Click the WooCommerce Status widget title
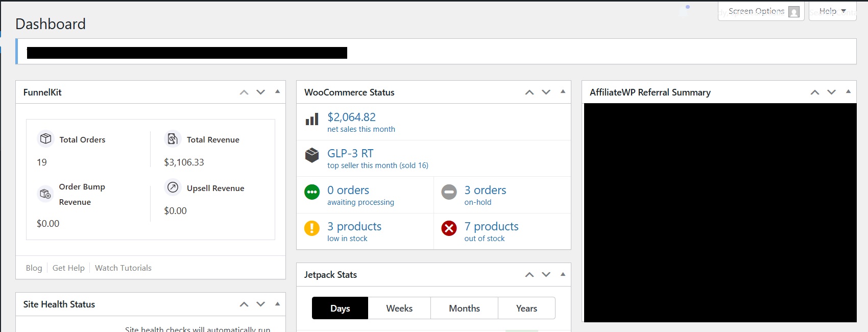The width and height of the screenshot is (868, 332). pyautogui.click(x=349, y=92)
